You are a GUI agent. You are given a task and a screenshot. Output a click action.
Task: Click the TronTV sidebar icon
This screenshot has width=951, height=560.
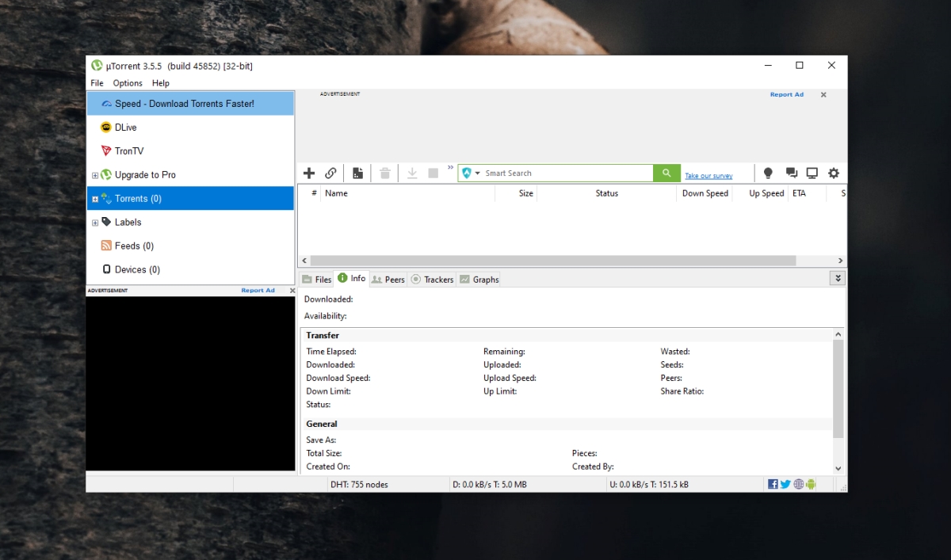(x=106, y=151)
